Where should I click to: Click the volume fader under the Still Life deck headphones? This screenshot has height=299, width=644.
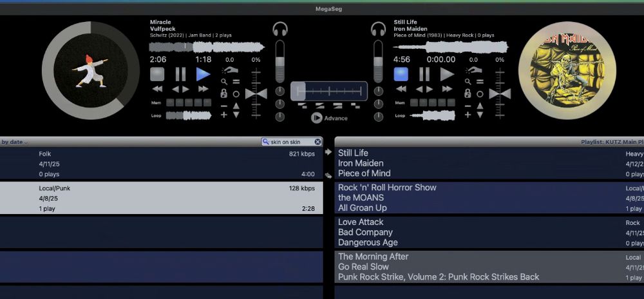378,61
